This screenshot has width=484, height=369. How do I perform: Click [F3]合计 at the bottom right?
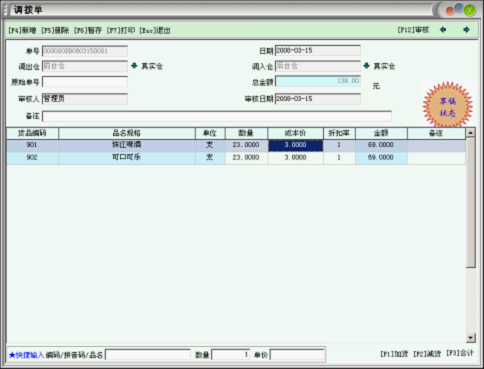coord(460,353)
